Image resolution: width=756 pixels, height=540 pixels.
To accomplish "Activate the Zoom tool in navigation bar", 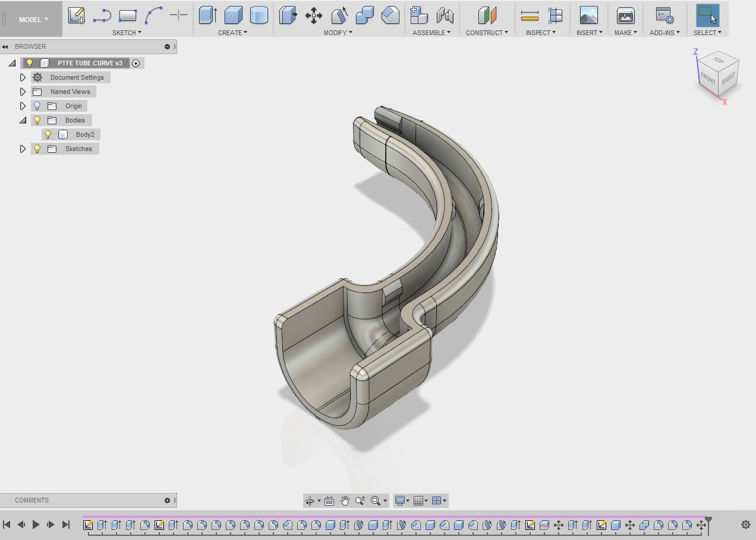I will pos(360,501).
